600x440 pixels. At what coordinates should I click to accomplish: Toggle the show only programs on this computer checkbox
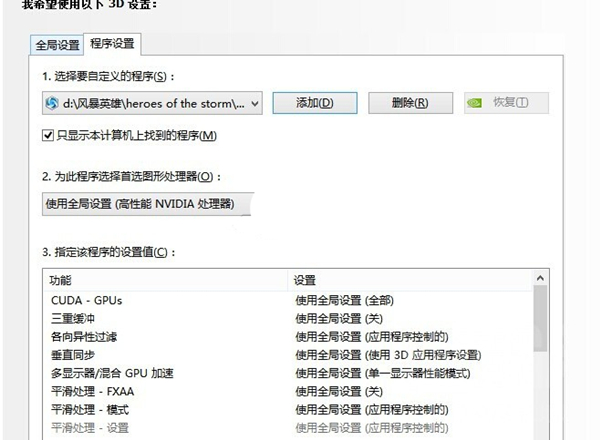48,135
